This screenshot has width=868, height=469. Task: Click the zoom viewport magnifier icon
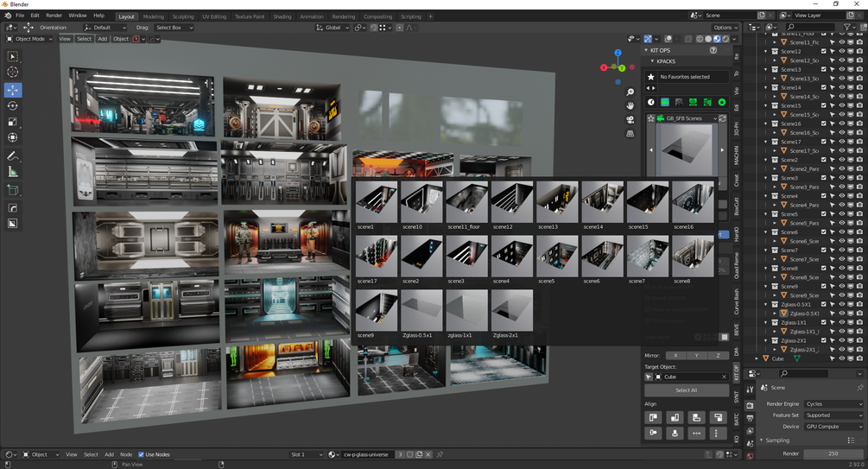click(630, 92)
